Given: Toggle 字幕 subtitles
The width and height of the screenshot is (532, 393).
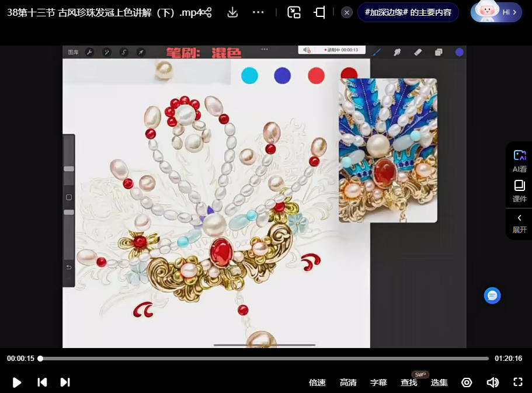Looking at the screenshot, I should click(x=378, y=382).
